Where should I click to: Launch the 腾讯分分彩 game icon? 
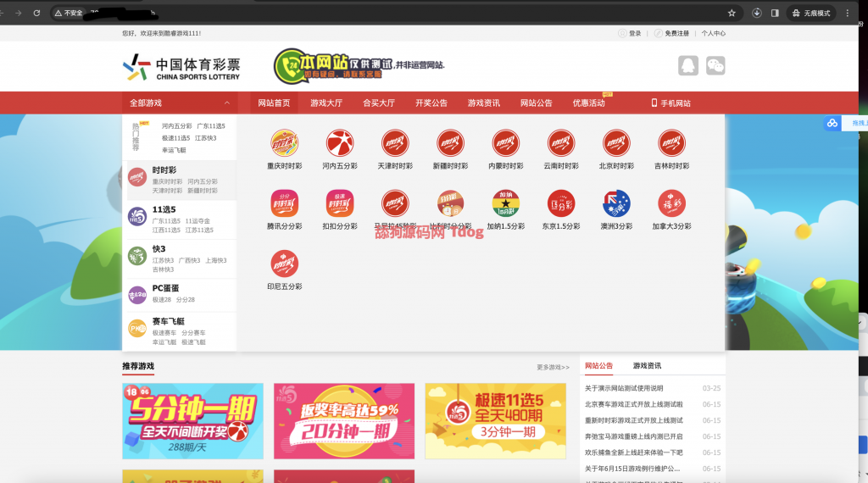[284, 203]
